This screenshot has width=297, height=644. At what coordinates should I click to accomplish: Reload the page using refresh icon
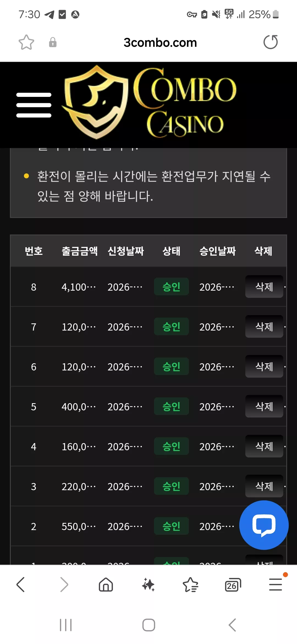pyautogui.click(x=271, y=42)
